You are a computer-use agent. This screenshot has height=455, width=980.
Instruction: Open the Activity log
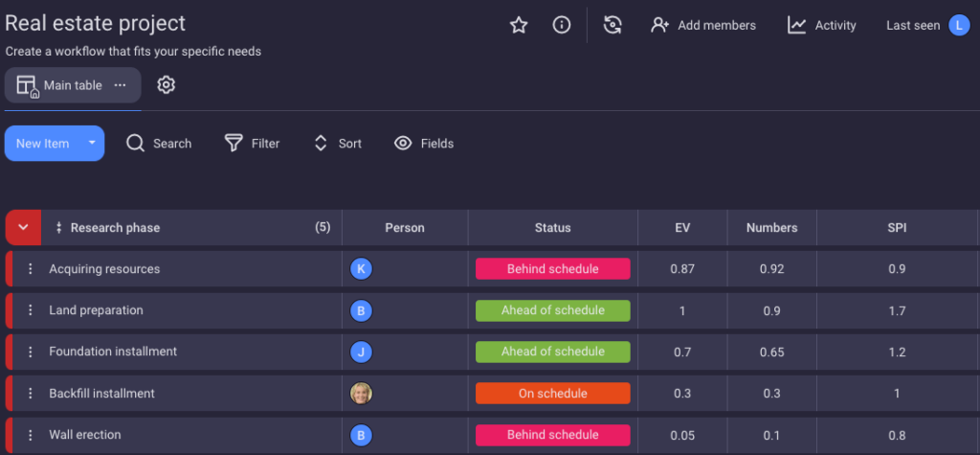click(x=822, y=26)
